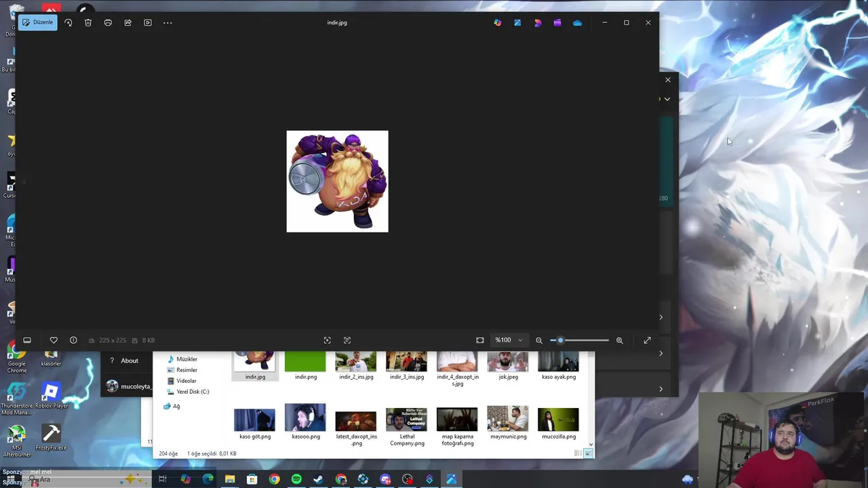Open the purple video editor icon in title bar

pyautogui.click(x=557, y=22)
